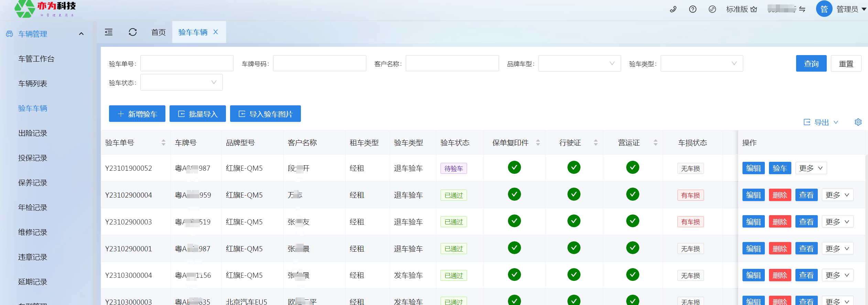868x305 pixels.
Task: Close the 验车车辆 tab
Action: pyautogui.click(x=216, y=32)
